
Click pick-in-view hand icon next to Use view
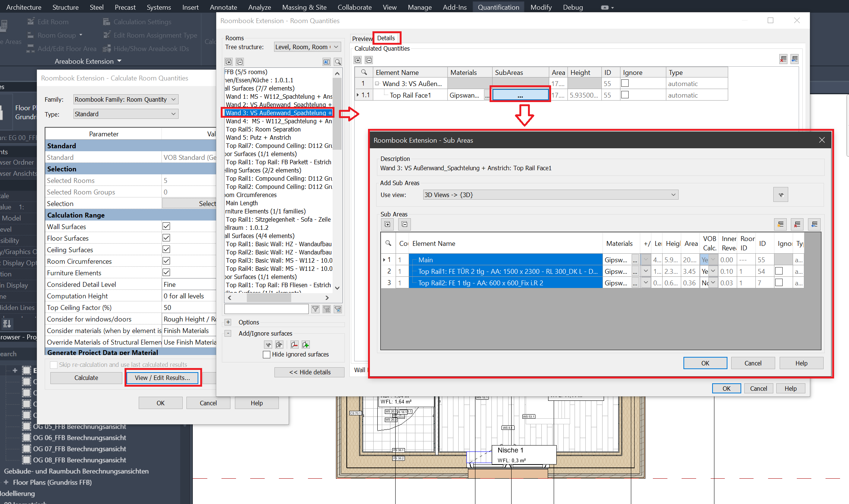pyautogui.click(x=781, y=195)
